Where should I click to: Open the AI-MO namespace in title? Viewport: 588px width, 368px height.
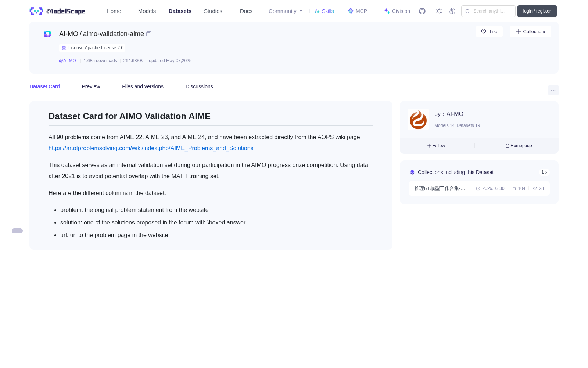tap(69, 34)
